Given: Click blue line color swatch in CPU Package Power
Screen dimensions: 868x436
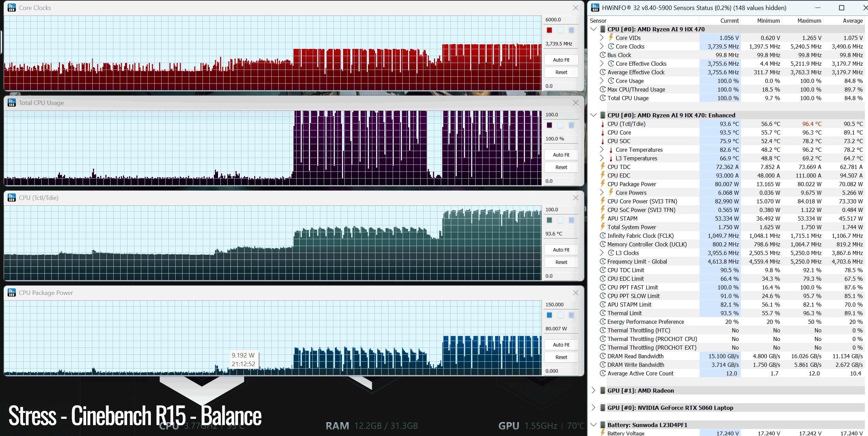Looking at the screenshot, I should point(549,315).
